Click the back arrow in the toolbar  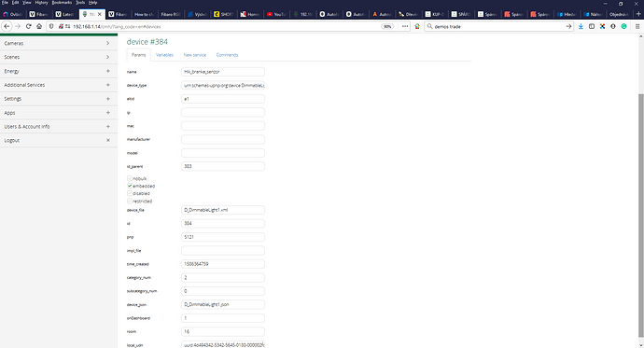point(7,26)
